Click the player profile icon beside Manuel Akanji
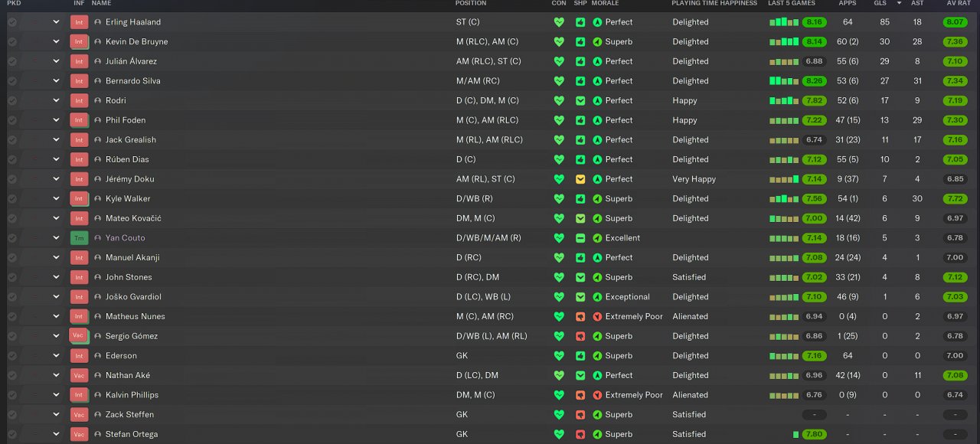This screenshot has width=980, height=444. point(97,257)
